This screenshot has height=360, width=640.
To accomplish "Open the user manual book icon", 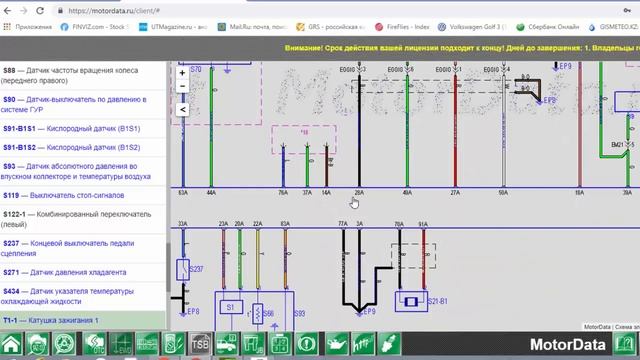I will click(624, 344).
